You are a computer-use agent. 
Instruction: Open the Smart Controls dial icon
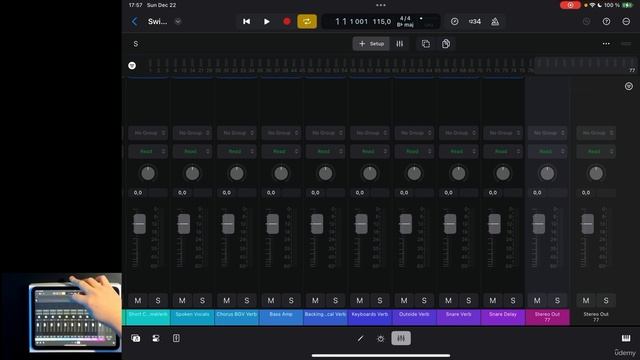tap(380, 338)
